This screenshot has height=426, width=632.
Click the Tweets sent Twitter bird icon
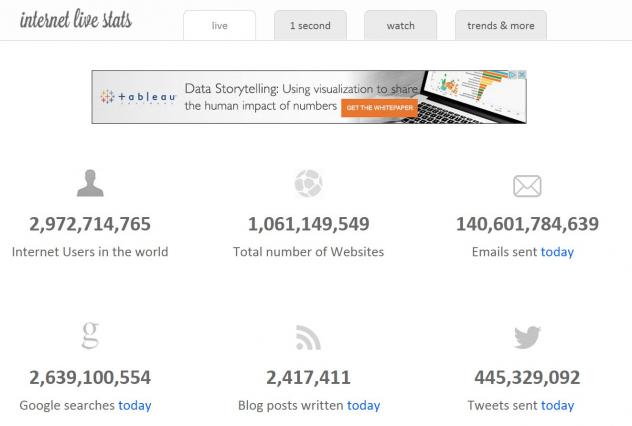pyautogui.click(x=527, y=337)
